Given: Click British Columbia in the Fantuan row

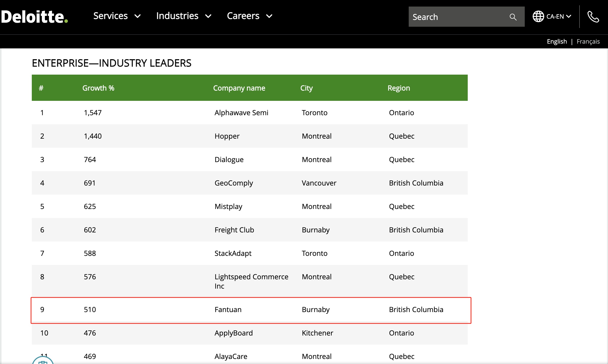Looking at the screenshot, I should pos(416,310).
